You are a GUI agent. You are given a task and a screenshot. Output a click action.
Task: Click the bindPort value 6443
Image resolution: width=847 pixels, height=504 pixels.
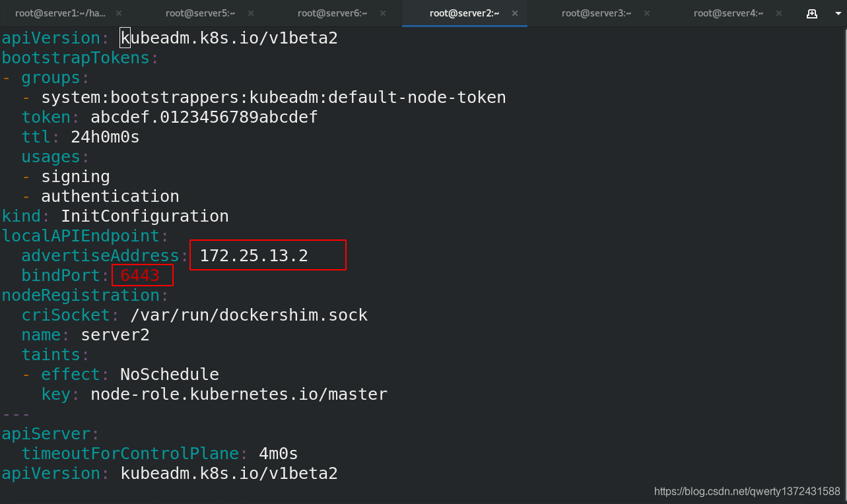coord(140,276)
